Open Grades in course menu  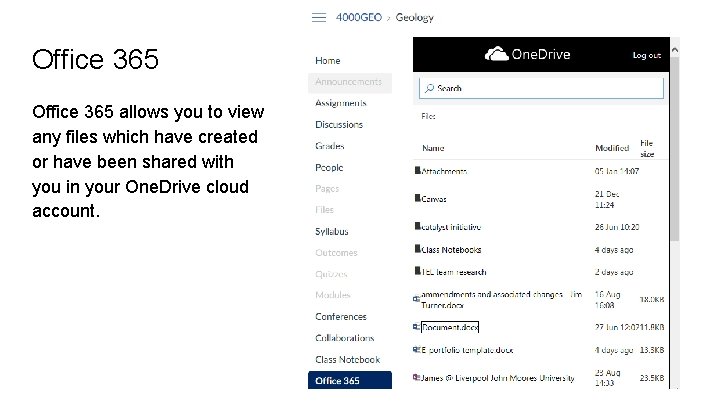(330, 146)
